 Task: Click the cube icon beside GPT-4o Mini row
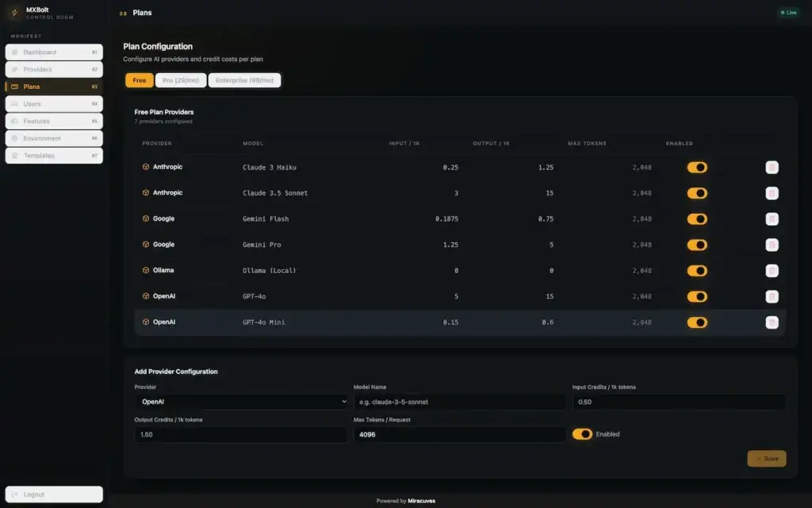[146, 322]
